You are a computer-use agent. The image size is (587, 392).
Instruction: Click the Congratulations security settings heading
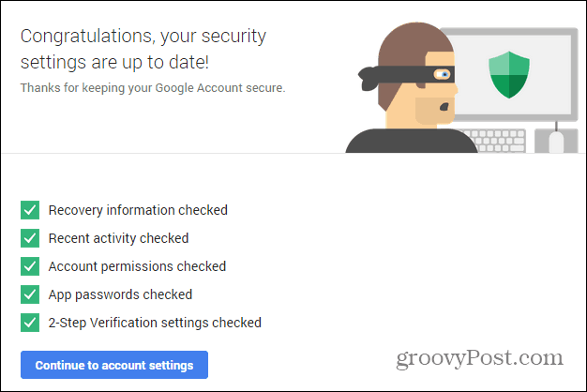click(x=143, y=49)
